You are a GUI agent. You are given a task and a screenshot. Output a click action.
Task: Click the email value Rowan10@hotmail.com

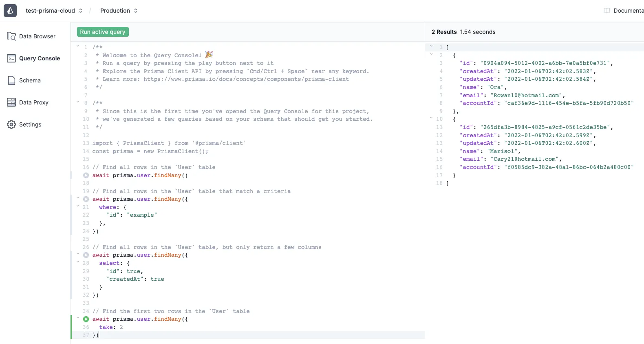(x=526, y=95)
